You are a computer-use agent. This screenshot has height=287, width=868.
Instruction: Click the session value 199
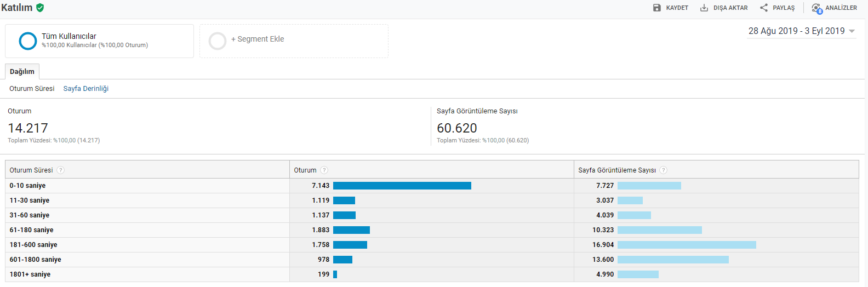pos(324,274)
